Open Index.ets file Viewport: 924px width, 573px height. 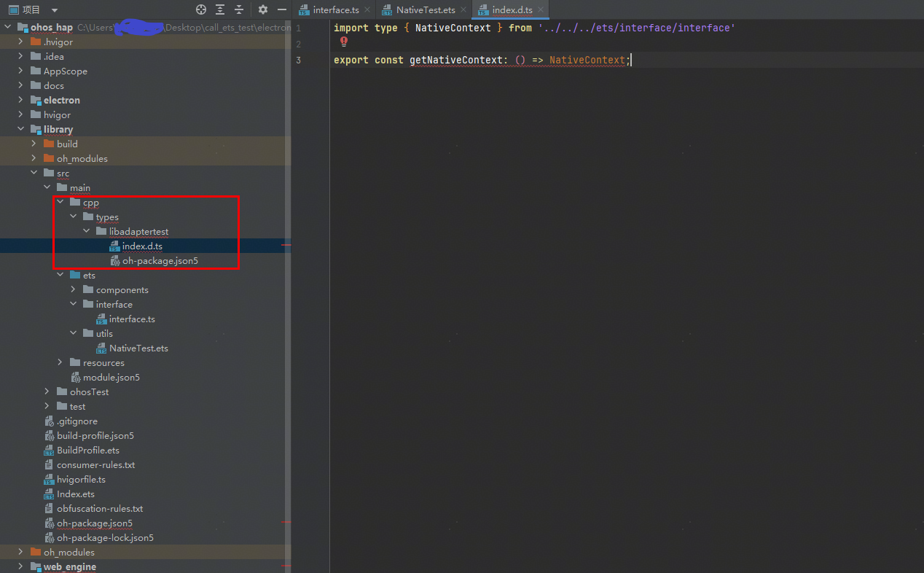click(76, 494)
